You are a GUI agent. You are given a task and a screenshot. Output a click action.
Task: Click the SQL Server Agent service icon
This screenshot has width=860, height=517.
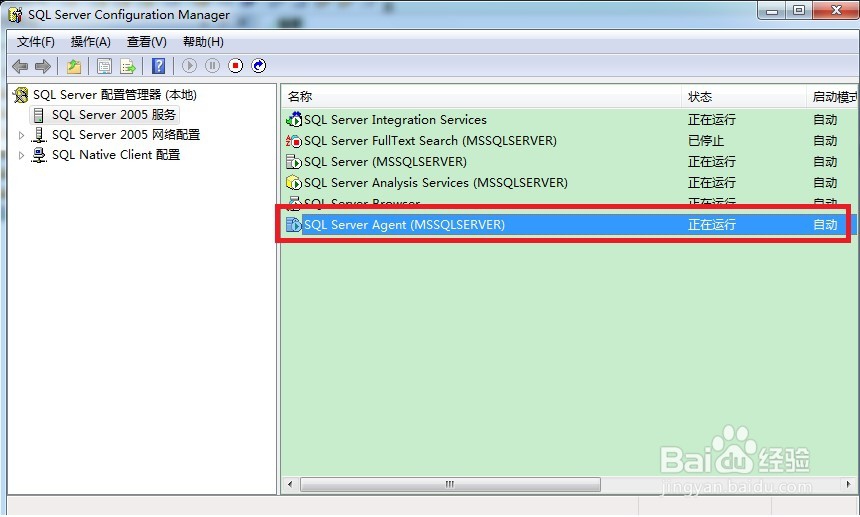294,225
